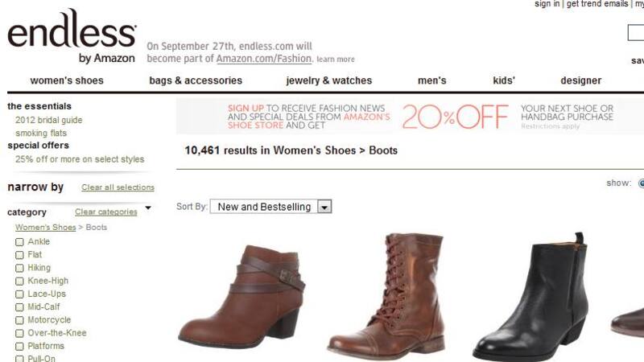This screenshot has width=644, height=362.
Task: Open the Sort By dropdown arrow
Action: pos(324,207)
